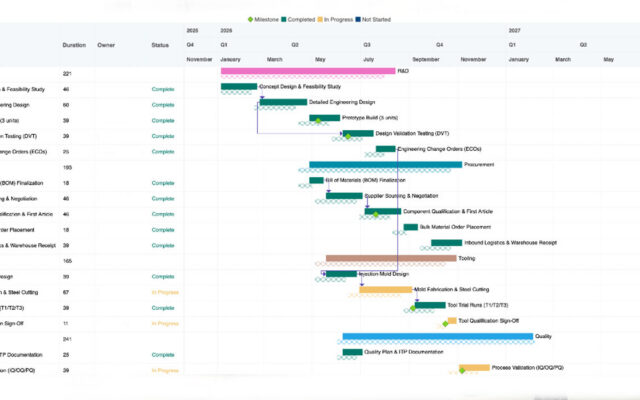Click the Milestone legend diamond item
Viewport: 640px width, 400px height.
[263, 20]
